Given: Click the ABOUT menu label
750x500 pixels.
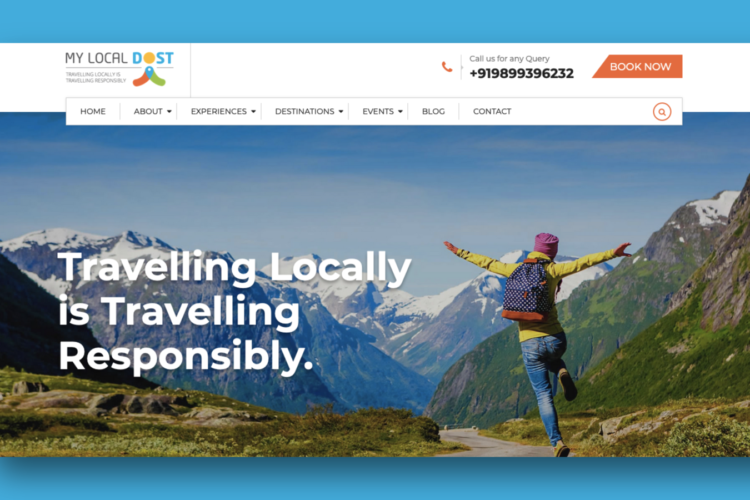Looking at the screenshot, I should [x=148, y=111].
